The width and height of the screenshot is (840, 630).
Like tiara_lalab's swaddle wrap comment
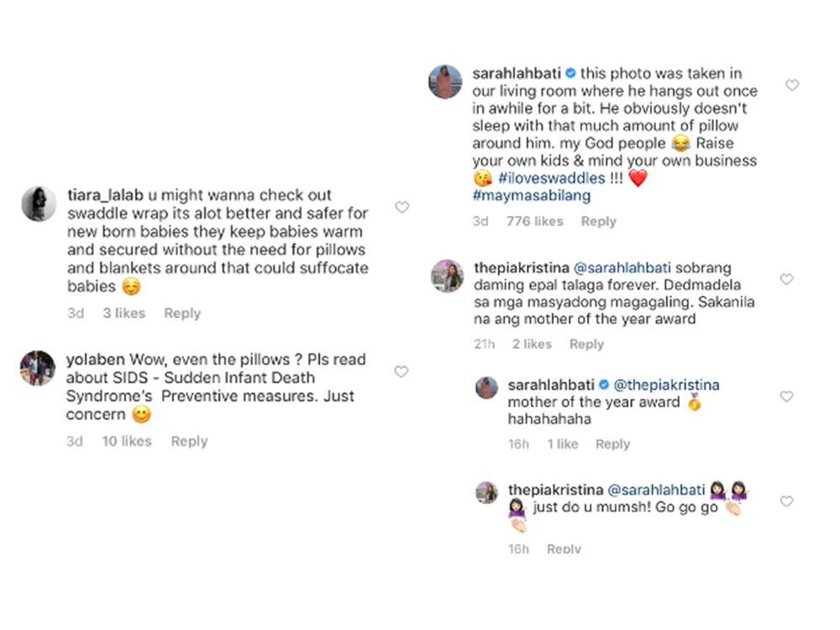402,207
